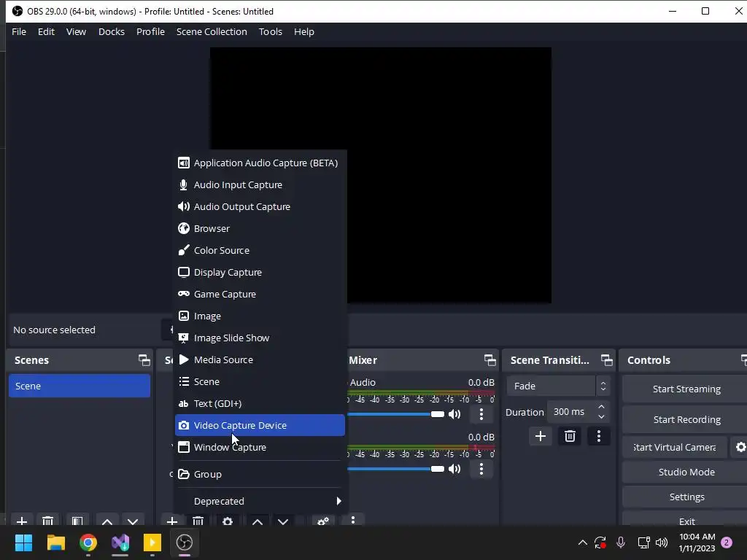747x560 pixels.
Task: Open the File menu
Action: (19, 32)
